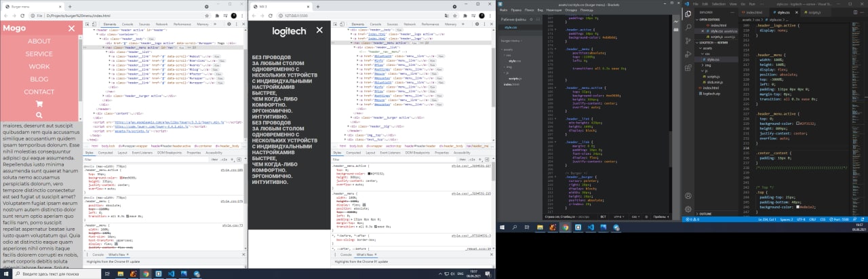Click the magnifier search icon on the Mogo page

[x=39, y=115]
